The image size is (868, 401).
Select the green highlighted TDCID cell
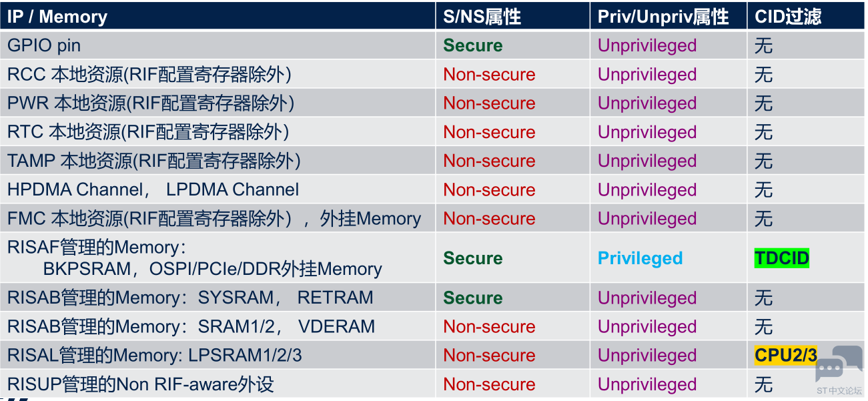(782, 258)
